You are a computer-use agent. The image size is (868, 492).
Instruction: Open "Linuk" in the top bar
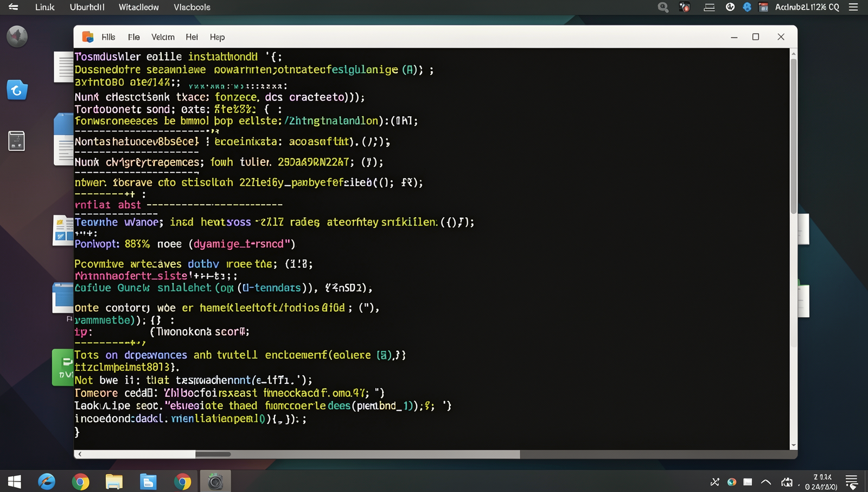click(45, 7)
